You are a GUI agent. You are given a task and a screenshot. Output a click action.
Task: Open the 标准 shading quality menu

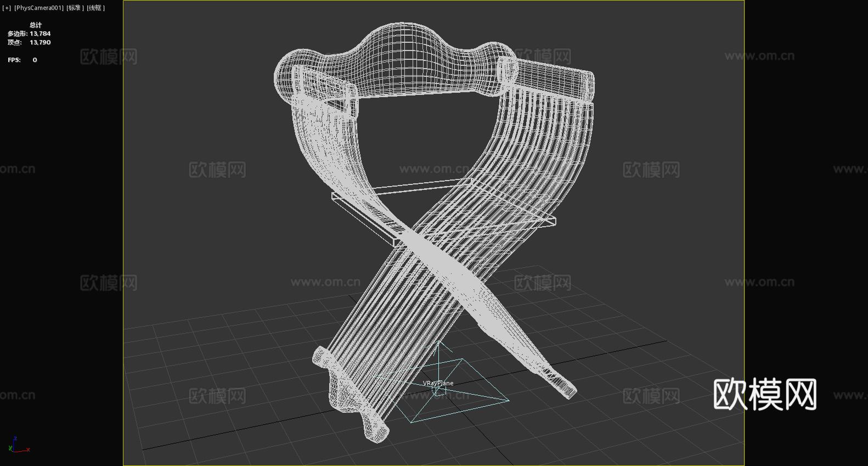[x=75, y=8]
